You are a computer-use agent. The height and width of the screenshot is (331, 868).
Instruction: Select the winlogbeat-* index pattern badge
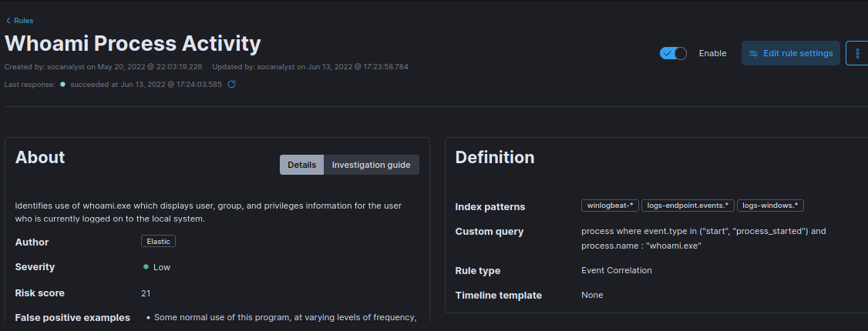pyautogui.click(x=610, y=206)
